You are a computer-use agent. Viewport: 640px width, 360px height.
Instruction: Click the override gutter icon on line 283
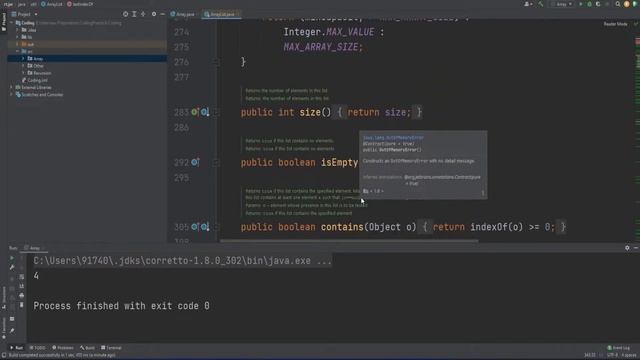pos(195,112)
